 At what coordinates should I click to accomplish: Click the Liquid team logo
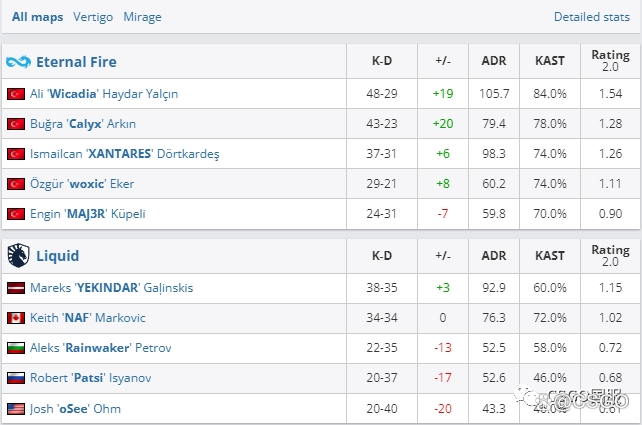pyautogui.click(x=18, y=256)
